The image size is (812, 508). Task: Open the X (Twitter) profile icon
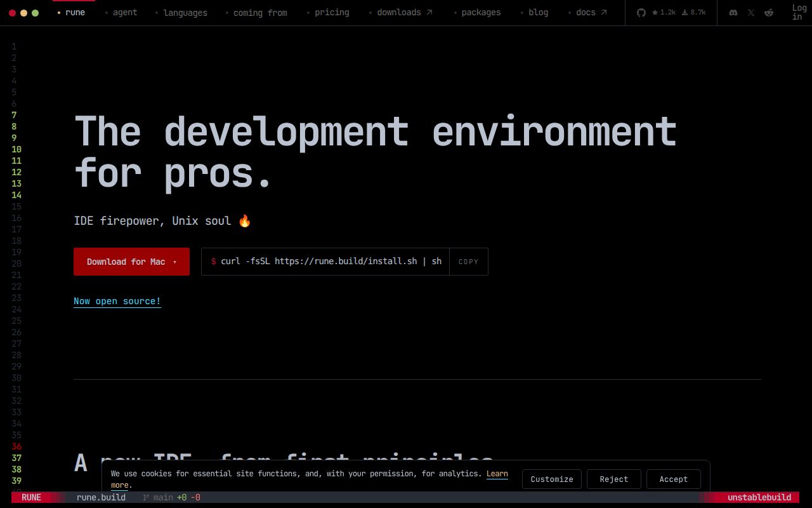click(x=751, y=13)
